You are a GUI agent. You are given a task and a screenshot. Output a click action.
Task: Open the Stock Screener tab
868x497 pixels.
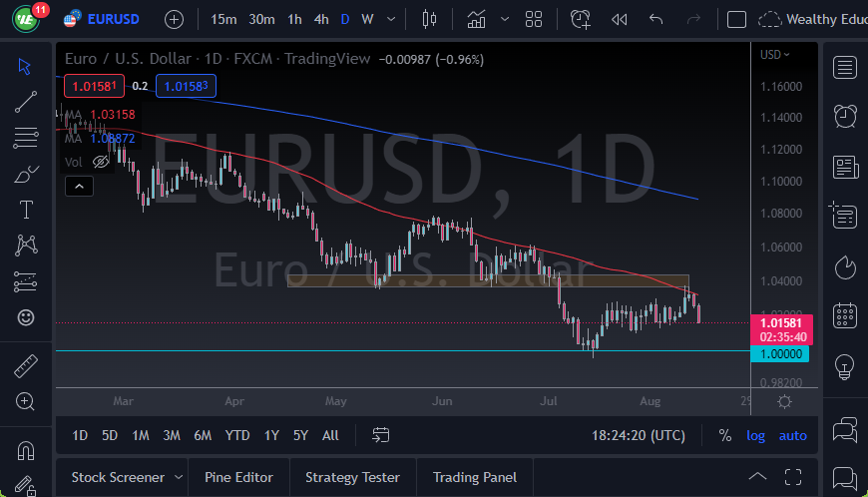118,477
